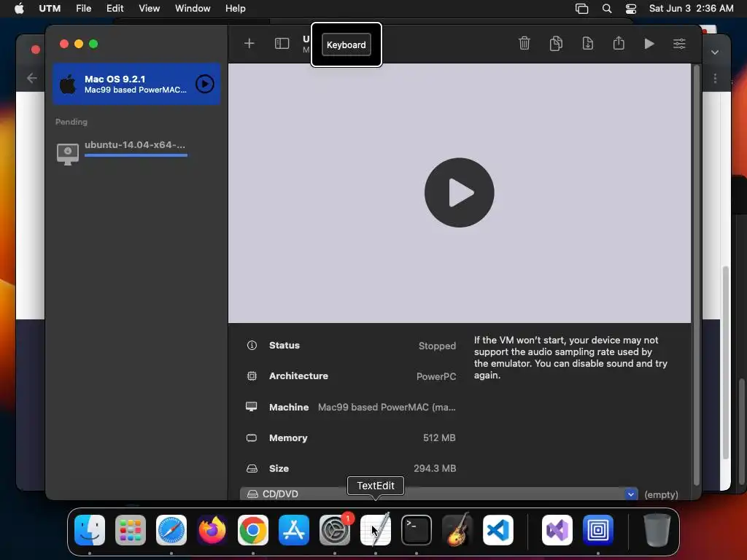Launch Google Chrome from the Dock

coord(253,530)
